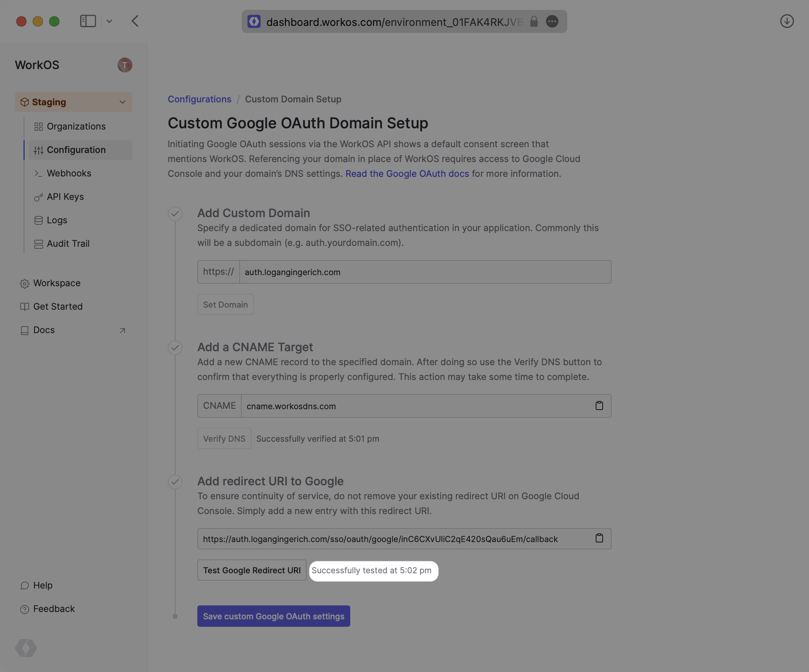809x672 pixels.
Task: Open Webhooks in the sidebar
Action: (69, 174)
